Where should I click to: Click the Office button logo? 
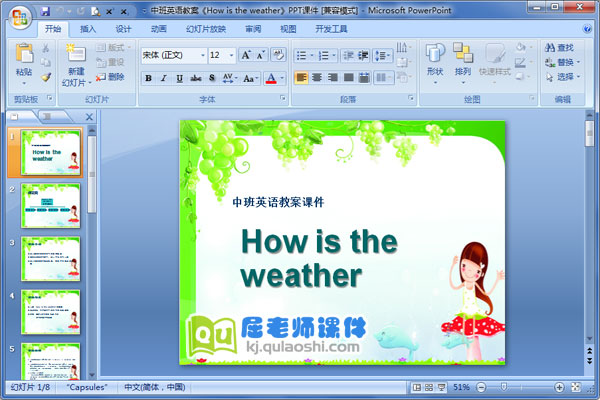point(20,17)
